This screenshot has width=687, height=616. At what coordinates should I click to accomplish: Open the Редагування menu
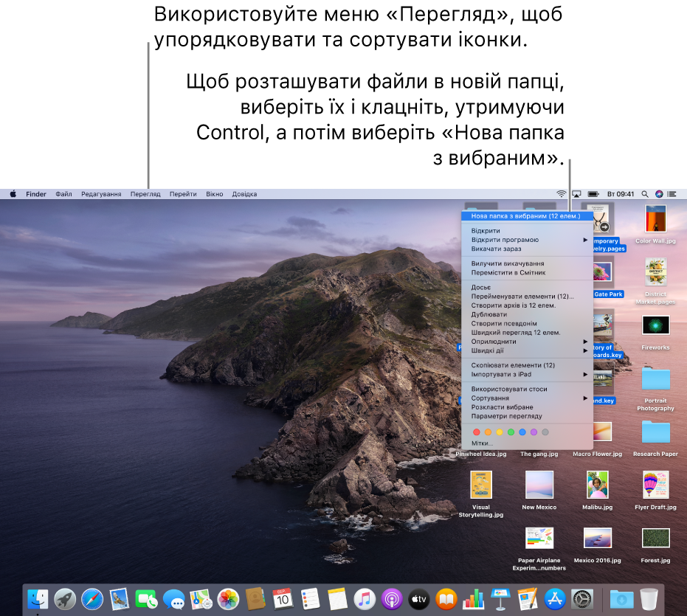(x=101, y=193)
